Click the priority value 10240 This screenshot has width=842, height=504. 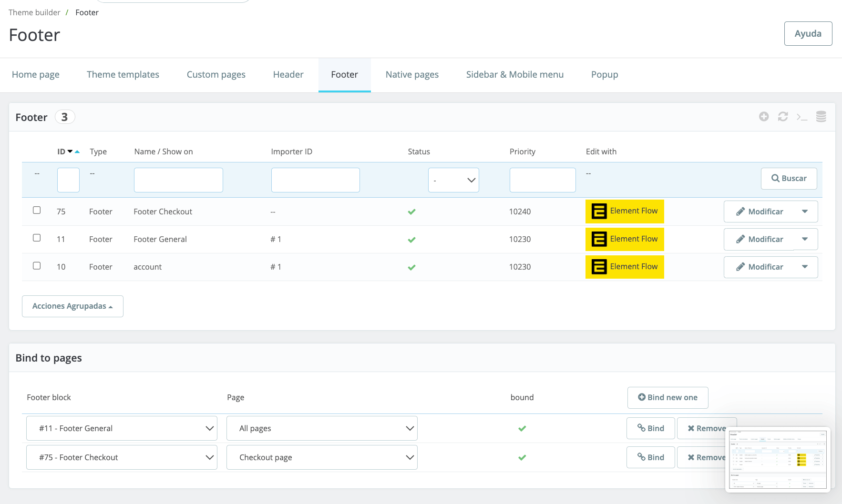tap(520, 212)
